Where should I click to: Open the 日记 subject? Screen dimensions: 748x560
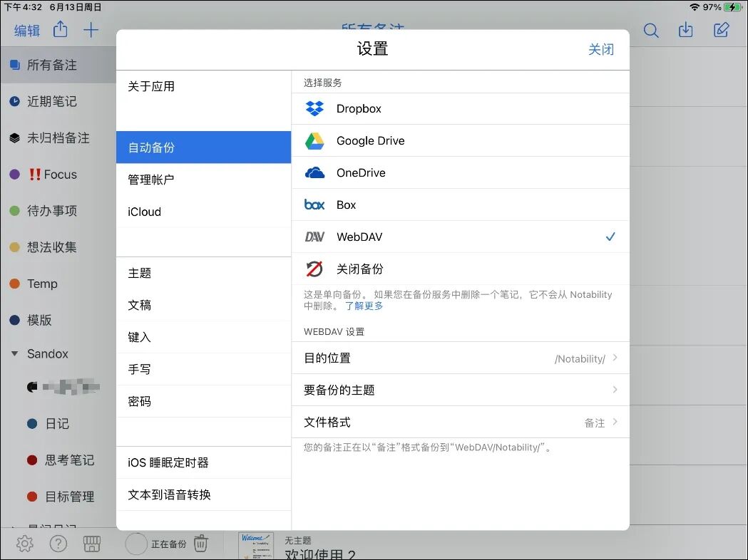pyautogui.click(x=58, y=424)
